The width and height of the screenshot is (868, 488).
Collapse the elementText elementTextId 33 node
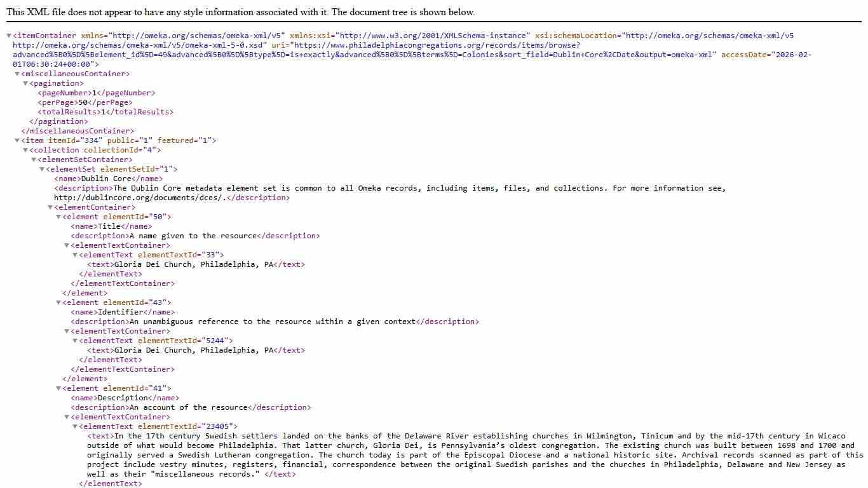coord(75,255)
